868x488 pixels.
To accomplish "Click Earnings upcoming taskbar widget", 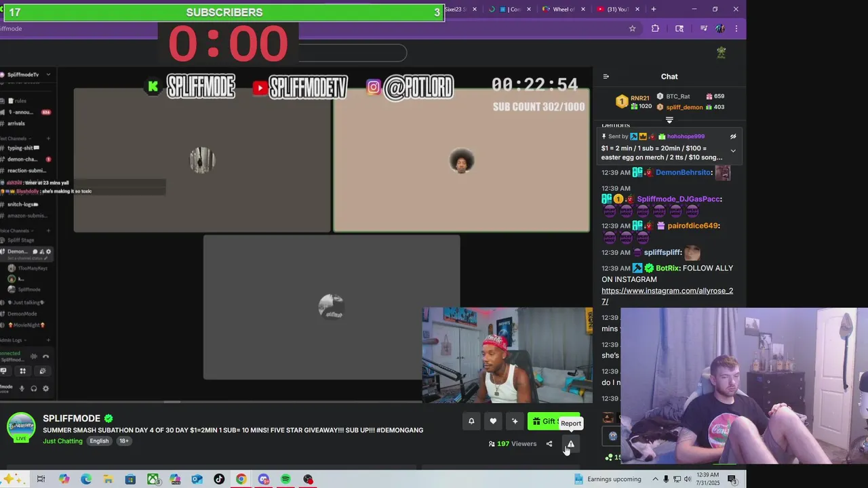I will (x=608, y=479).
